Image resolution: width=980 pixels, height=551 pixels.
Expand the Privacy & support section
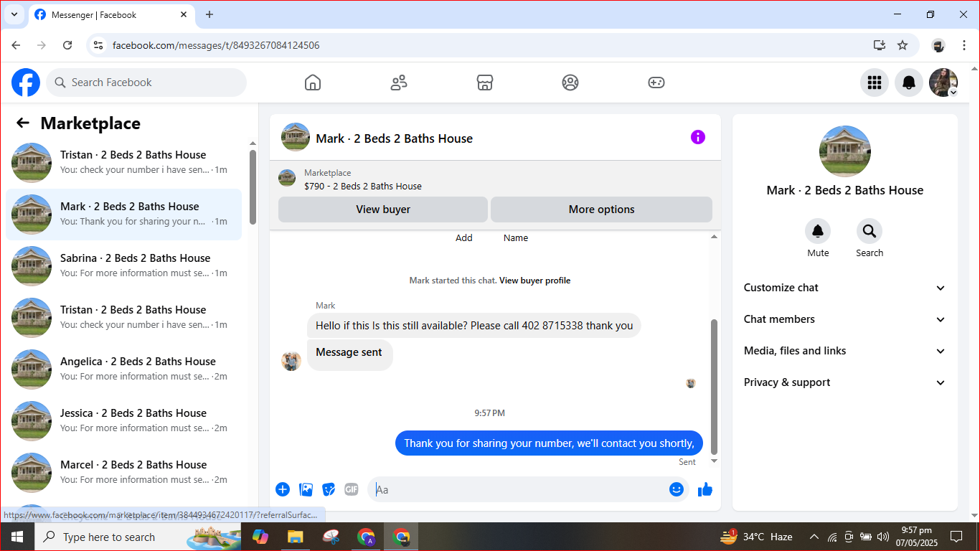(x=845, y=382)
